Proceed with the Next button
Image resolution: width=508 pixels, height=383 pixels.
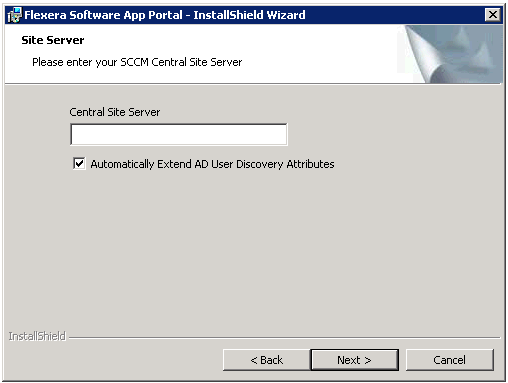[354, 360]
